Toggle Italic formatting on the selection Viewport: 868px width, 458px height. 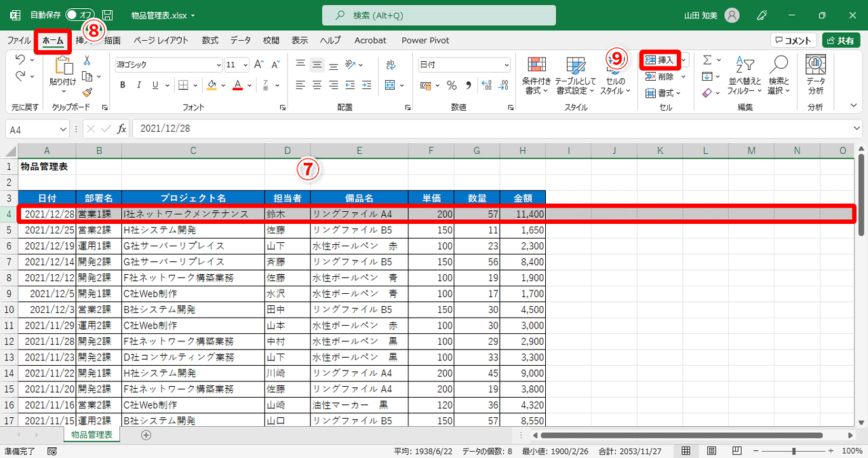click(138, 85)
